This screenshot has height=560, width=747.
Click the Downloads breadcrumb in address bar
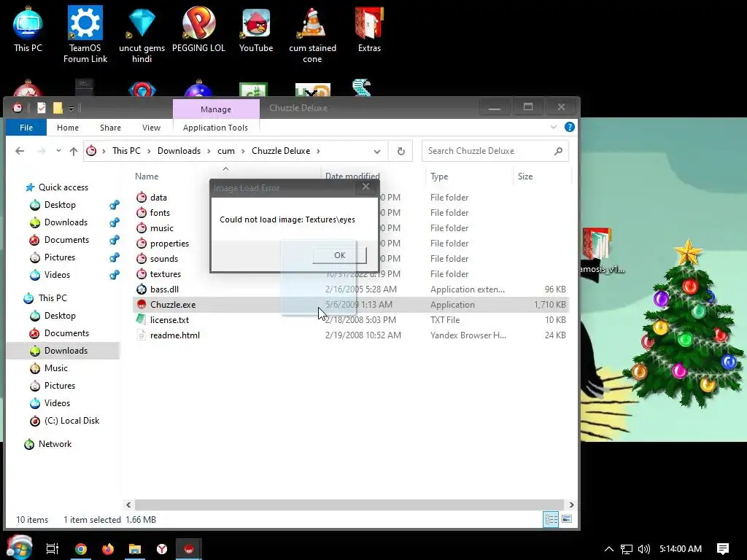179,151
